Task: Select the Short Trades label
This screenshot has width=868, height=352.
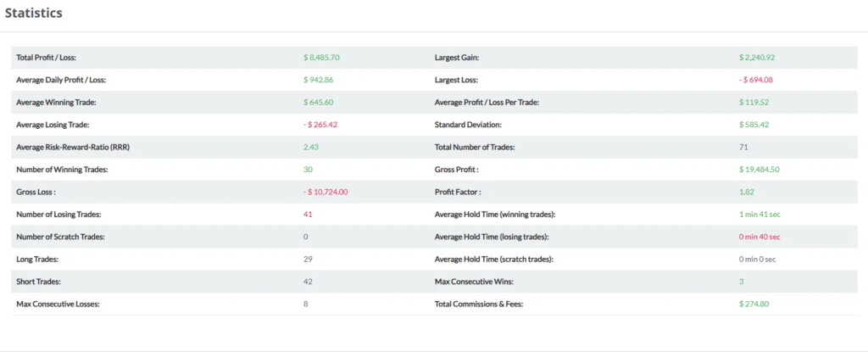Action: click(38, 282)
